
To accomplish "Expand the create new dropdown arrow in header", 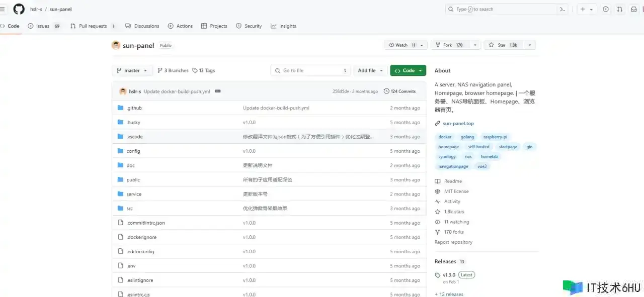I will [591, 9].
